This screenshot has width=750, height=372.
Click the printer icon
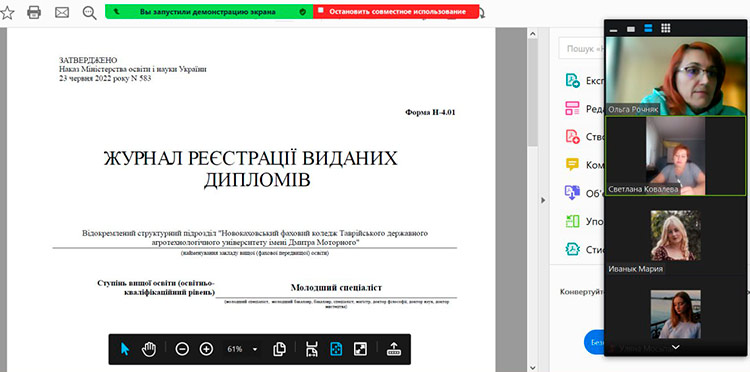tap(34, 12)
